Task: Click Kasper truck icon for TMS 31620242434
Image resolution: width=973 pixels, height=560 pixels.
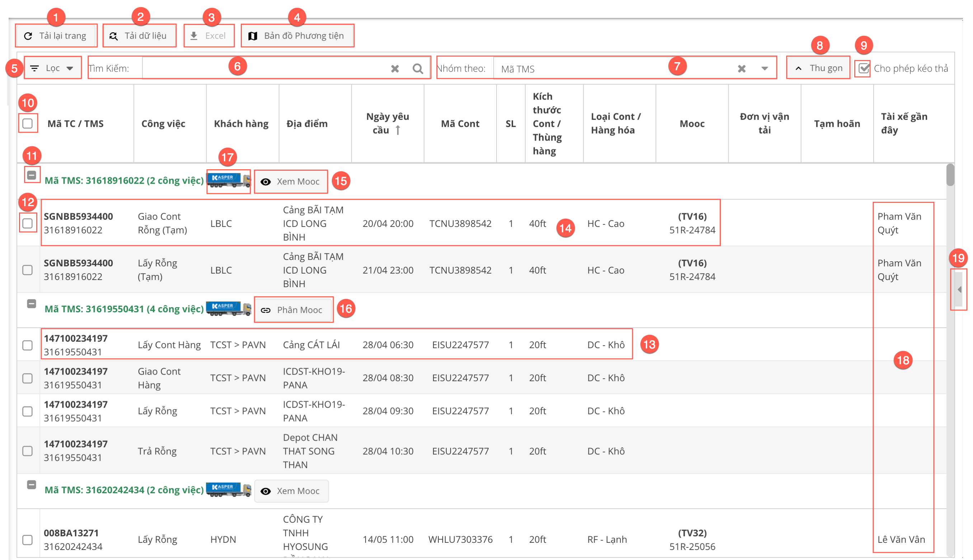Action: click(x=229, y=489)
